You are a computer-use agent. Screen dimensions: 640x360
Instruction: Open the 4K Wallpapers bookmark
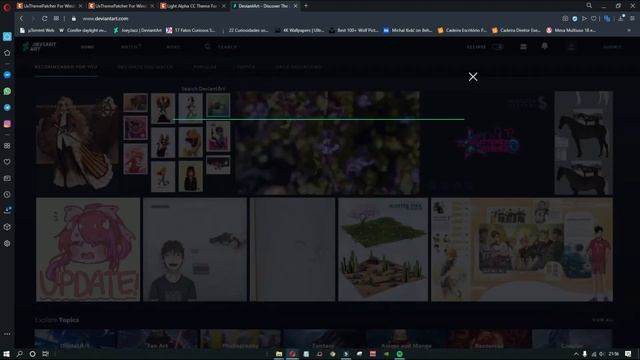(300, 30)
